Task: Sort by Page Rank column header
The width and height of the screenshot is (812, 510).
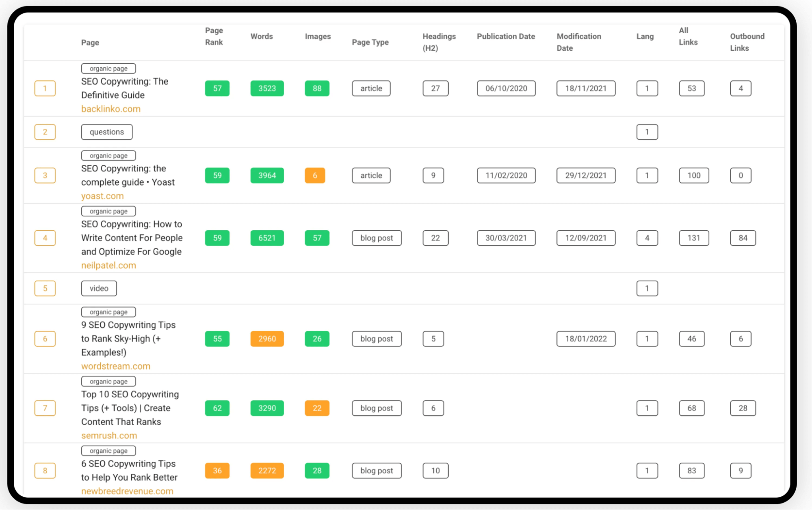Action: tap(214, 36)
